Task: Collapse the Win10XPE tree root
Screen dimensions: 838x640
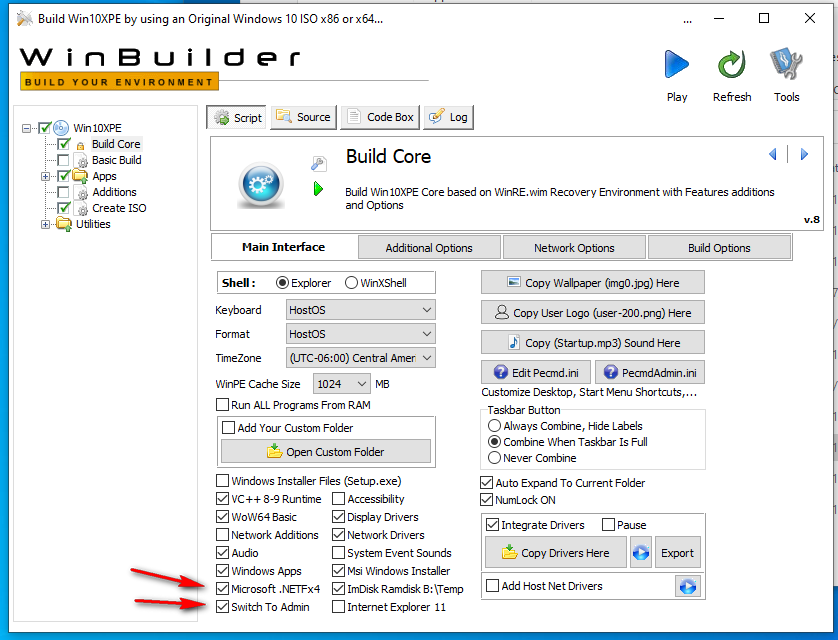Action: [x=26, y=128]
